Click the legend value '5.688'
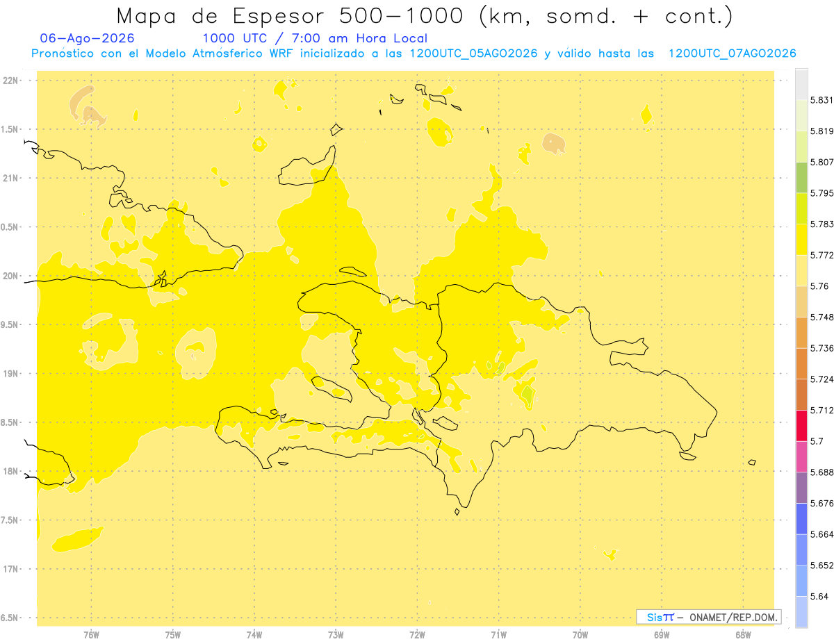The image size is (834, 644). (x=821, y=472)
